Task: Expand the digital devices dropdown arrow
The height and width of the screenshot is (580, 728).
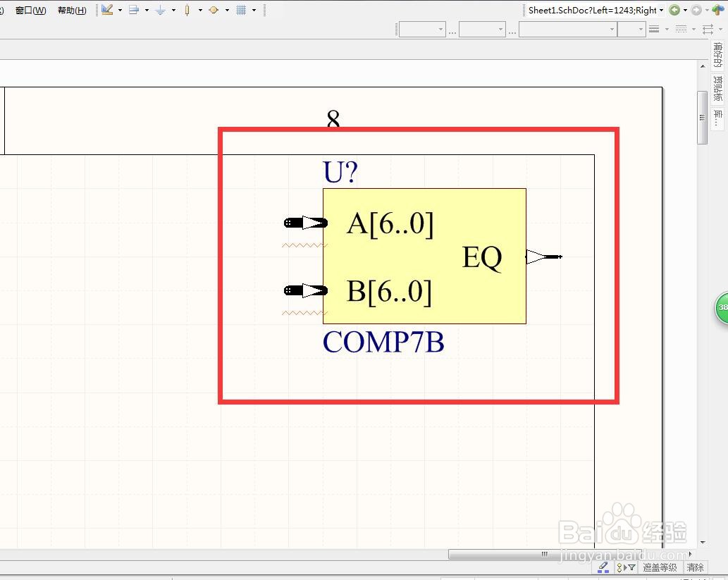Action: 200,10
